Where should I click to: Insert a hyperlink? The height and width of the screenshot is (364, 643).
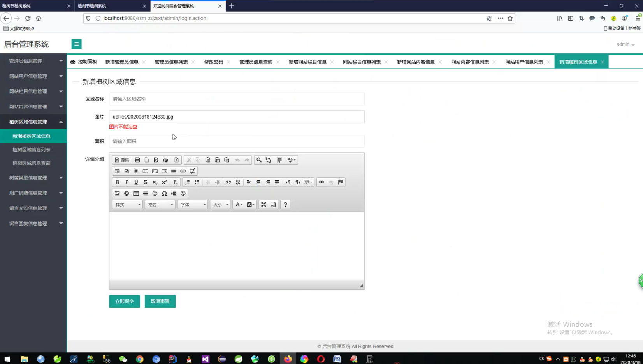coord(321,182)
